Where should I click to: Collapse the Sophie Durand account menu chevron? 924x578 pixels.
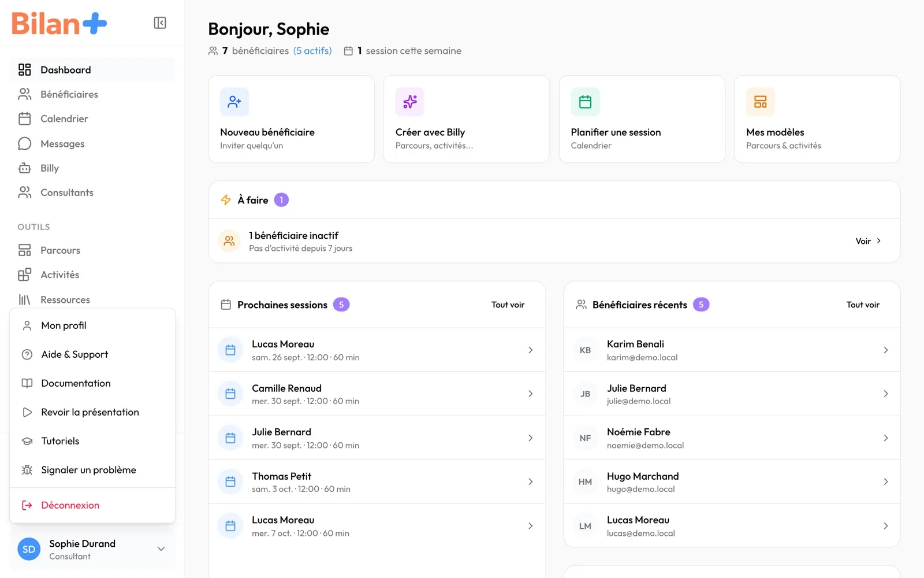(161, 549)
